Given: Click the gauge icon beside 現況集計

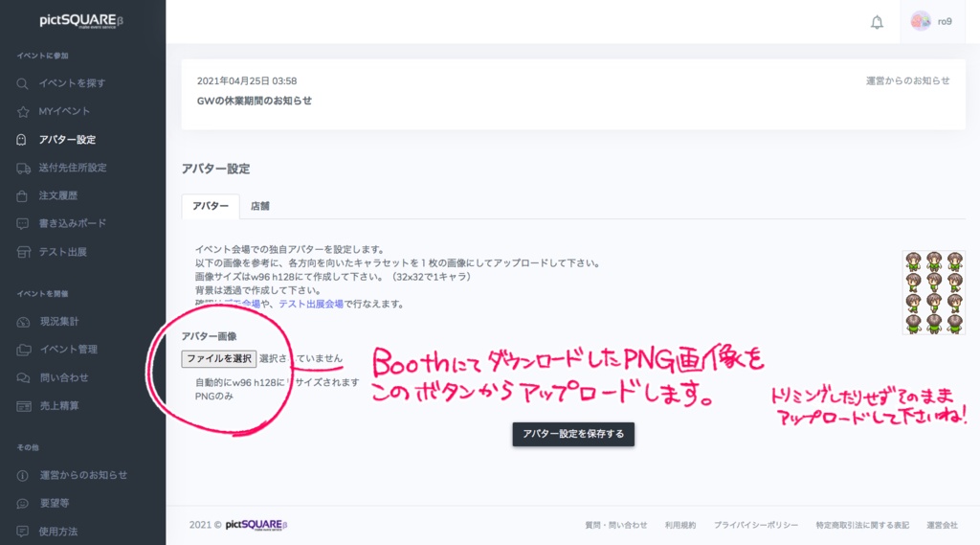Looking at the screenshot, I should click(x=23, y=322).
